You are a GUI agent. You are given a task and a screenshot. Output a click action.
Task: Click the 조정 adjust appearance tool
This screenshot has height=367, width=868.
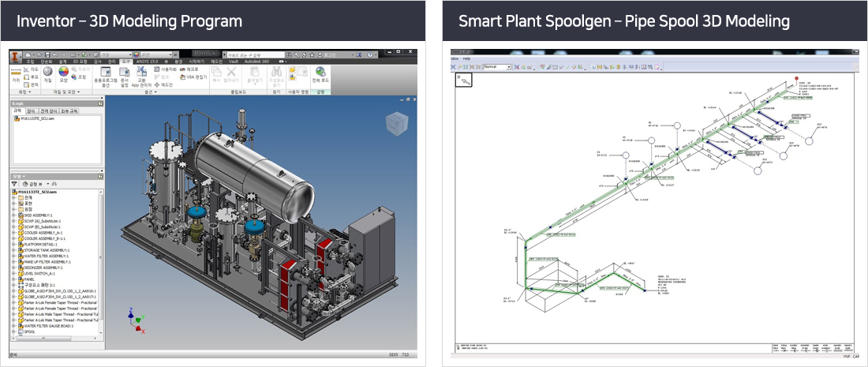coord(79,77)
